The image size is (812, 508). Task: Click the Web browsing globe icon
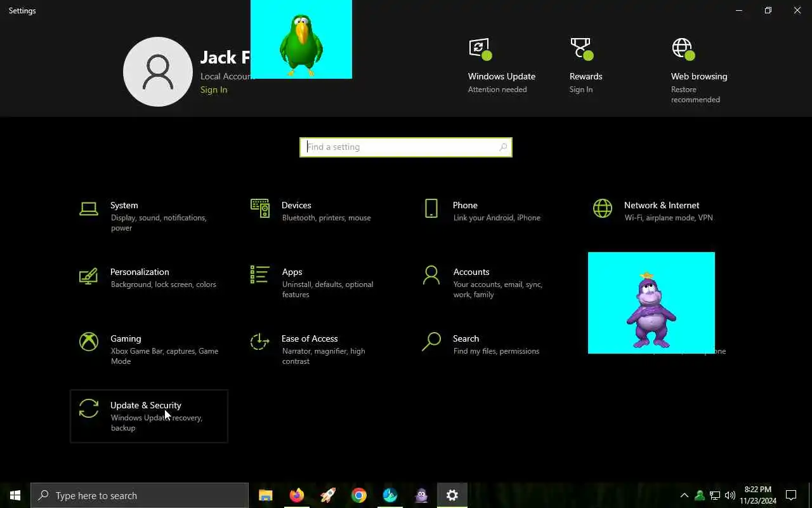tap(683, 49)
